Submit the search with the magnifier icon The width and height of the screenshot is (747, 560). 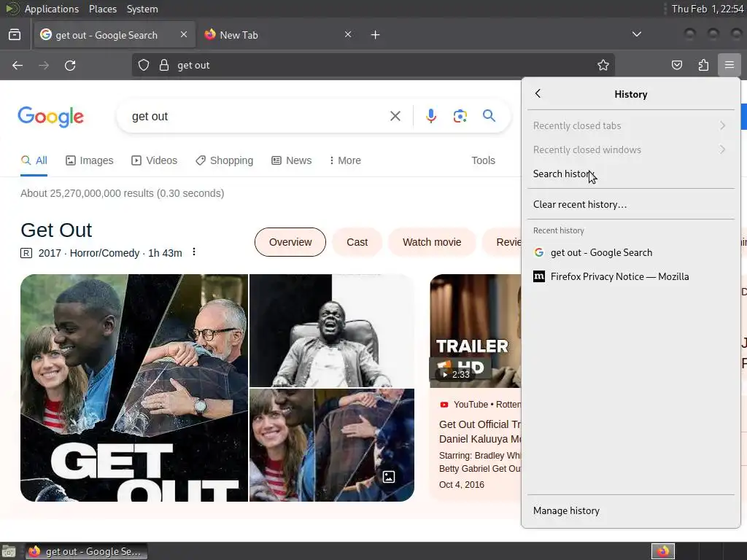(x=489, y=116)
